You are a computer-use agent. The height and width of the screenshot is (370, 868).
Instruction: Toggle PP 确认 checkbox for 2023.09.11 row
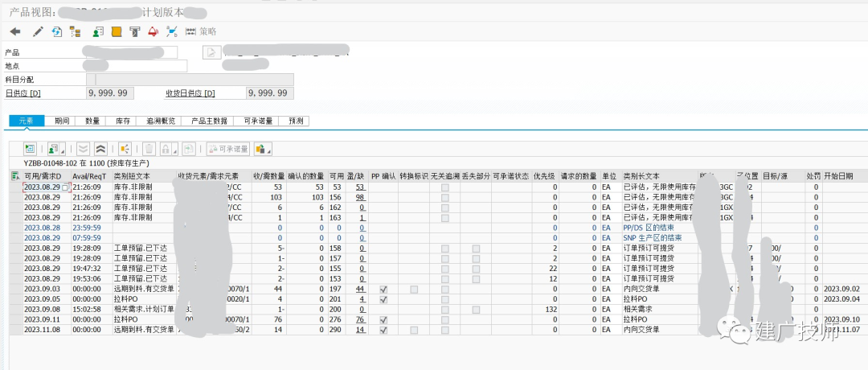tap(383, 320)
